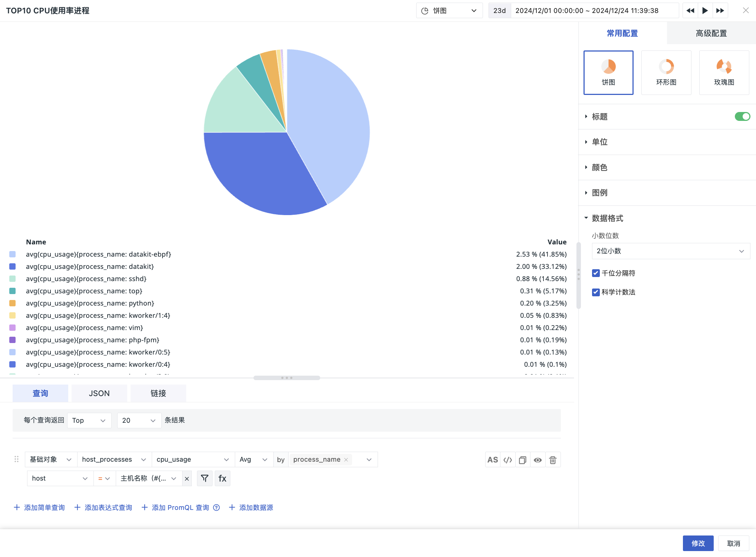The height and width of the screenshot is (557, 756).
Task: Open the host filter key dropdown
Action: click(x=60, y=478)
